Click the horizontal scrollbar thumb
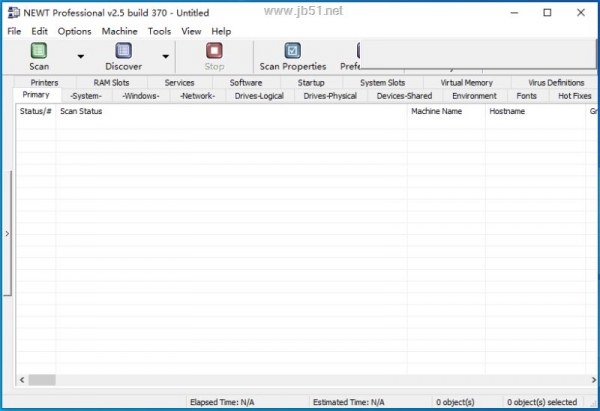The width and height of the screenshot is (600, 411). coord(41,380)
